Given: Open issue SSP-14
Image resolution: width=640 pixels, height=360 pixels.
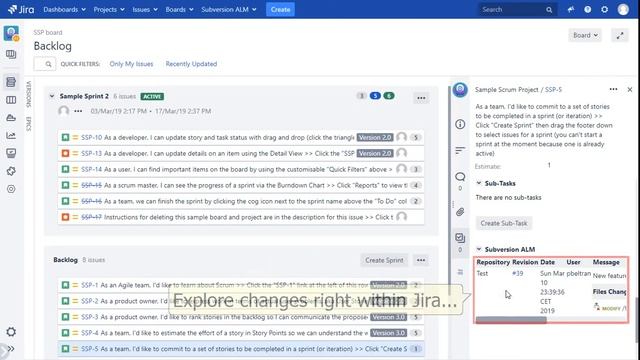Looking at the screenshot, I should point(91,169).
